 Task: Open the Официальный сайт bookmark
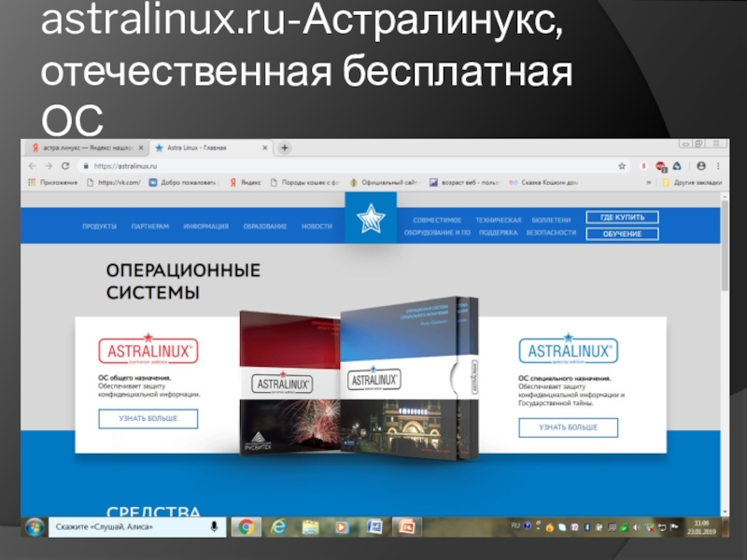384,182
